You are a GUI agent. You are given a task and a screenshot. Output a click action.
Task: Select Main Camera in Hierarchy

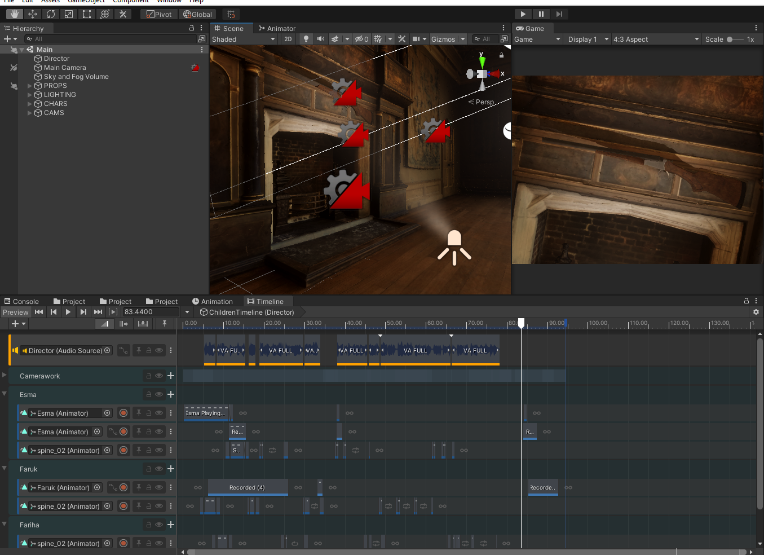coord(64,68)
